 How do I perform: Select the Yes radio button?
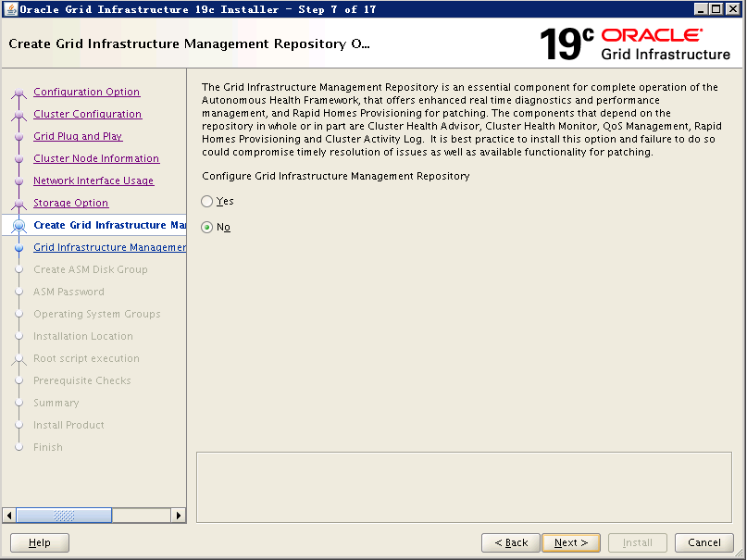[x=206, y=202]
